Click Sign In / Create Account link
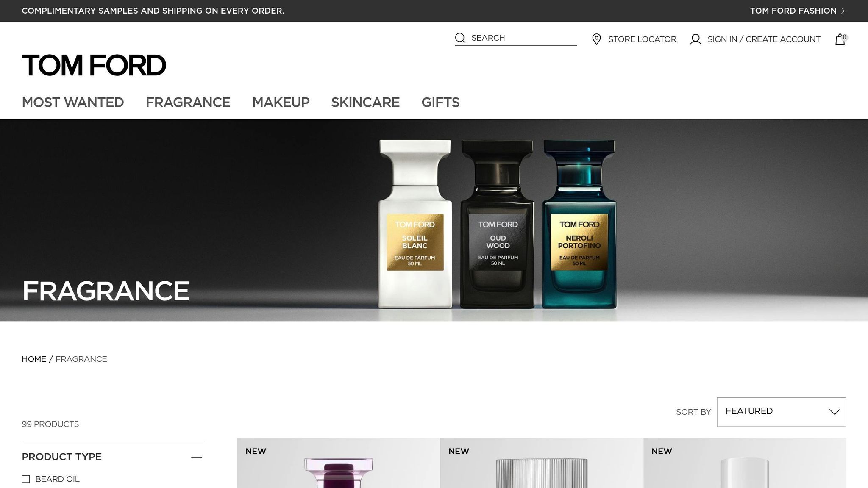The image size is (868, 488). [764, 39]
